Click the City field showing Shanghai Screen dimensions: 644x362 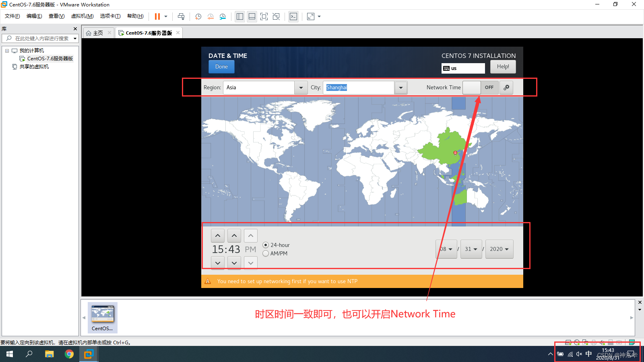pos(358,88)
